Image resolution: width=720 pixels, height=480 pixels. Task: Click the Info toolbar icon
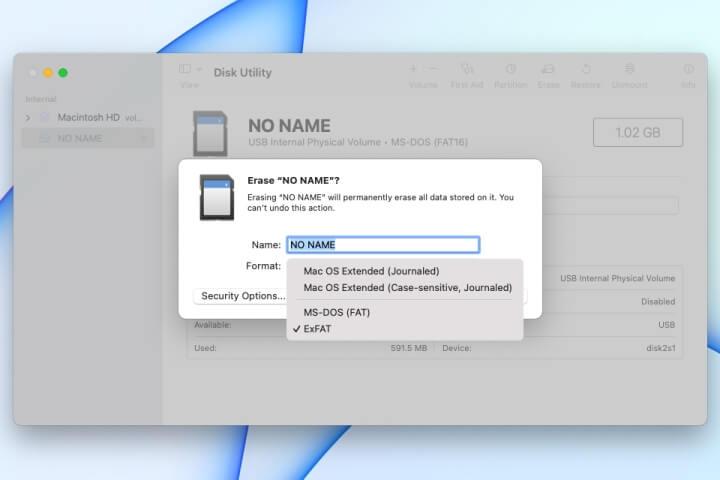688,69
